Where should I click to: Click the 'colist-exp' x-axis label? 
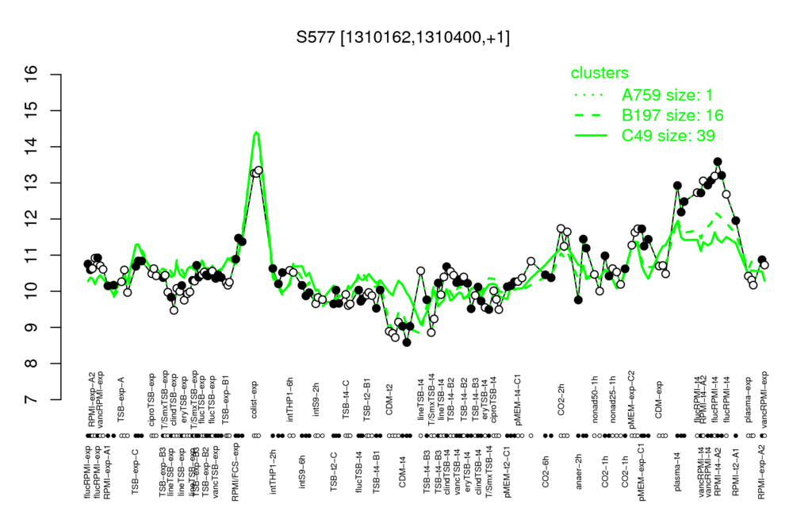tap(255, 398)
